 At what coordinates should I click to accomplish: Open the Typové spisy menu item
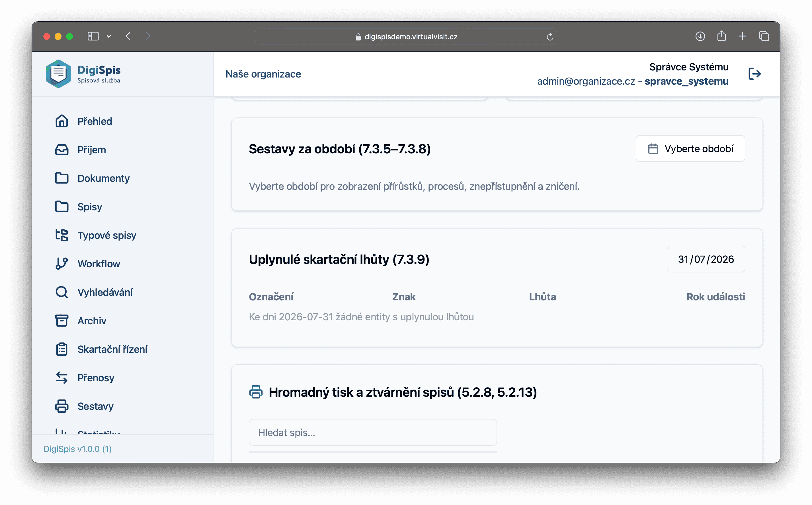click(x=107, y=235)
